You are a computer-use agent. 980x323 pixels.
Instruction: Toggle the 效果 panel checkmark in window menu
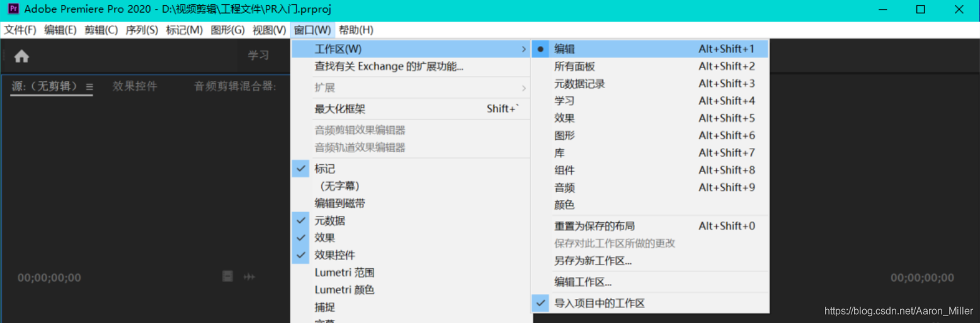(x=301, y=238)
